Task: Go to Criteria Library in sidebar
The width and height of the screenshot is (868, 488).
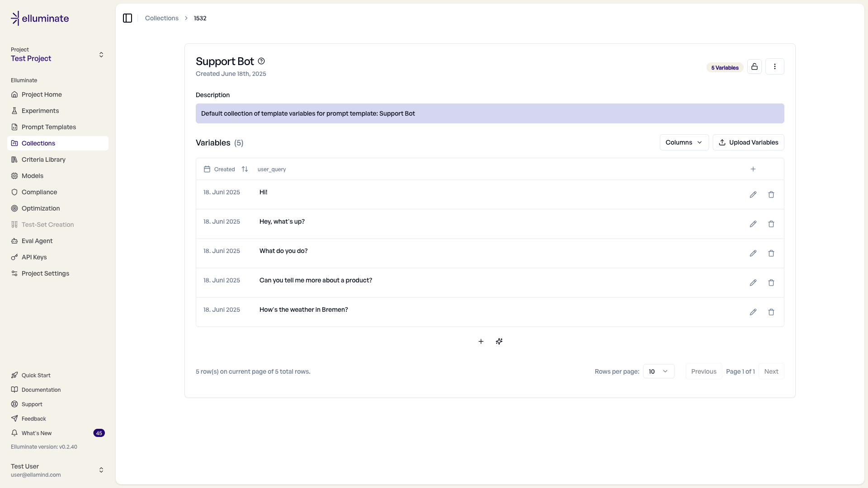Action: point(43,160)
